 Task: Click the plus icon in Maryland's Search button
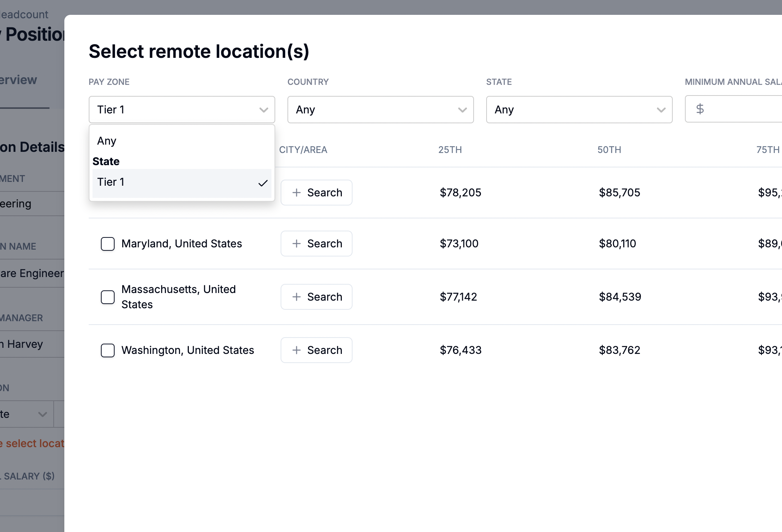tap(297, 244)
